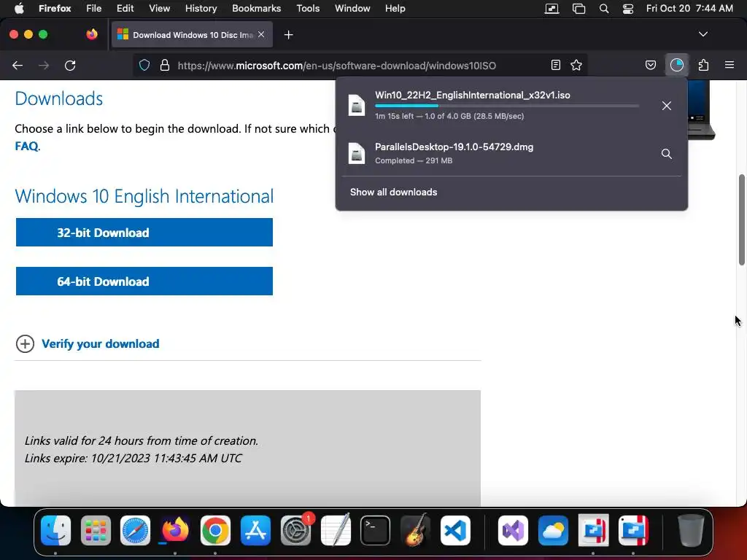
Task: Open the Apple menu
Action: pyautogui.click(x=19, y=9)
